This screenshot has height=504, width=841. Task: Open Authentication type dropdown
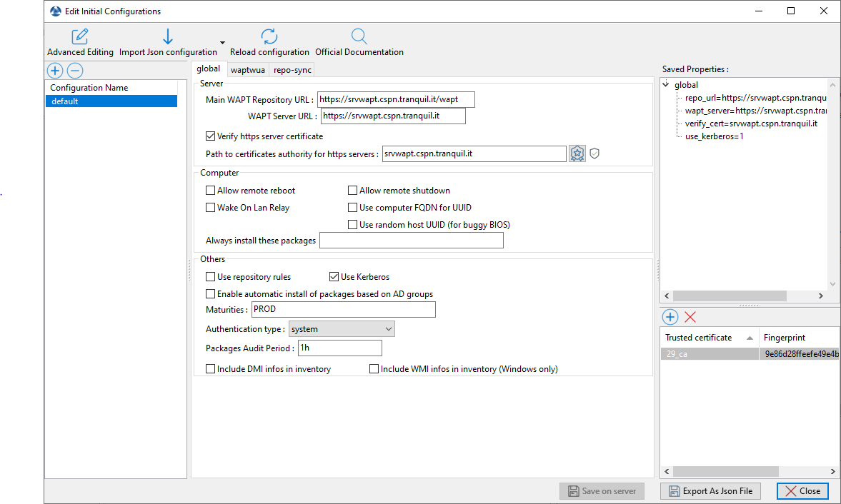pos(342,329)
